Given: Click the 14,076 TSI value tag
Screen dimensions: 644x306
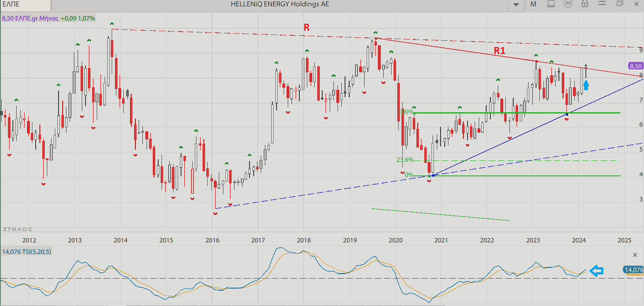Looking at the screenshot, I should [x=633, y=270].
